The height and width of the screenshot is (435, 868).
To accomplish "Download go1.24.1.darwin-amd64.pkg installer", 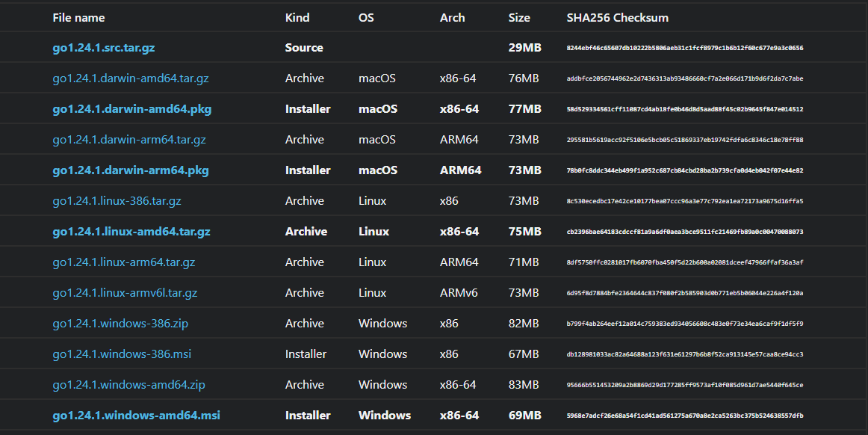I will (131, 109).
